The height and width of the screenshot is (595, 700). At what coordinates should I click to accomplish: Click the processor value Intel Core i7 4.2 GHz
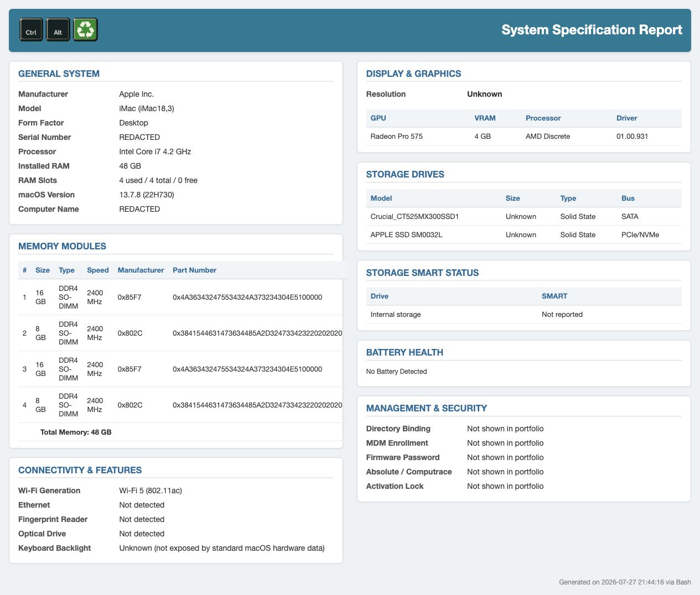coord(155,152)
